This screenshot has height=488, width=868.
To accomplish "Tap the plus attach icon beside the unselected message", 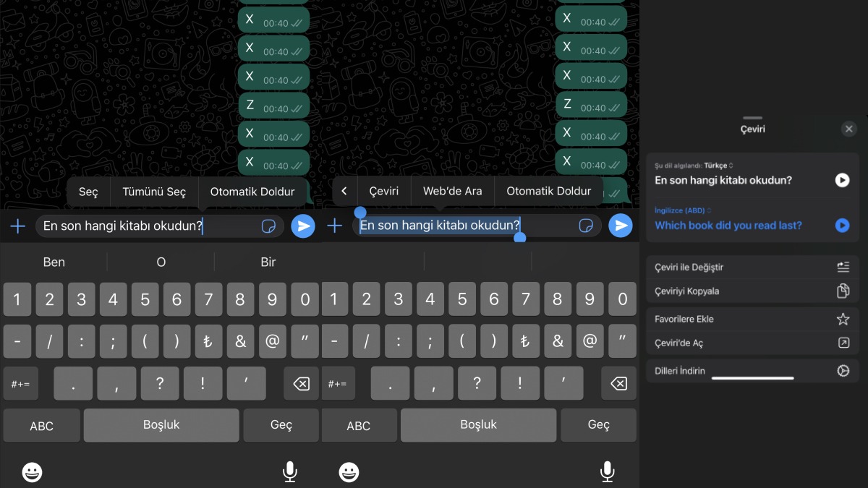I will pos(17,226).
